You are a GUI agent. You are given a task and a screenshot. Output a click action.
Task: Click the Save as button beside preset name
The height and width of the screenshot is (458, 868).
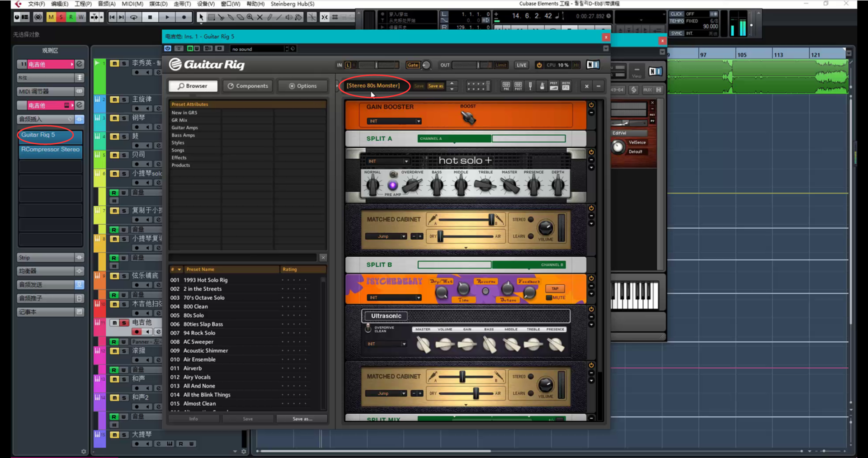[x=435, y=86]
